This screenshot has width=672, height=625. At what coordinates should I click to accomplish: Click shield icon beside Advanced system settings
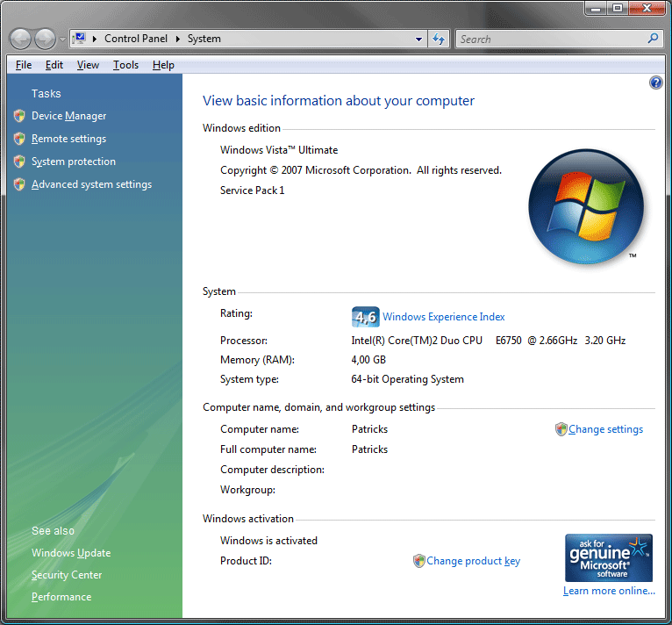18,184
